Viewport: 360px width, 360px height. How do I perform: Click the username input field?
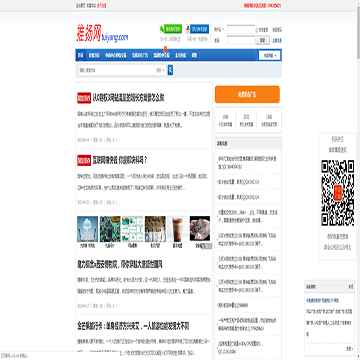tap(241, 29)
